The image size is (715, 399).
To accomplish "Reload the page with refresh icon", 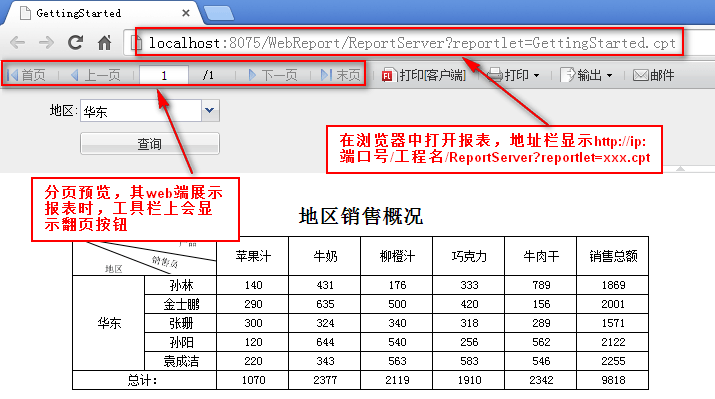I will click(x=75, y=42).
